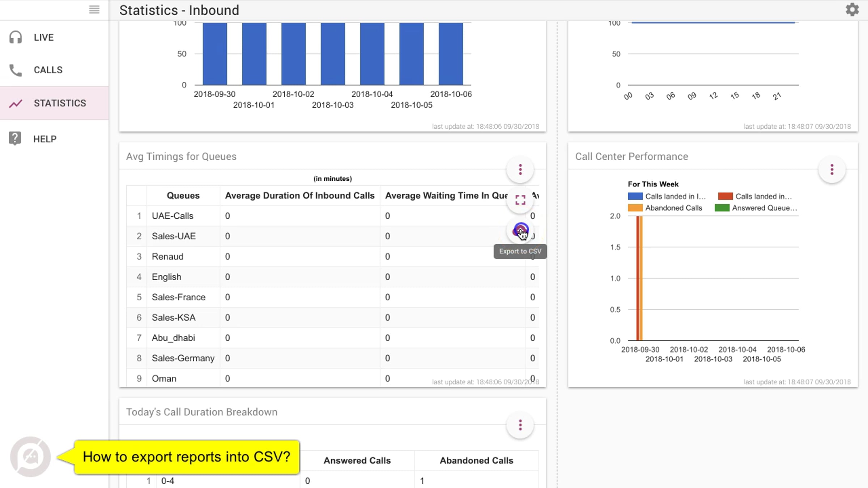
Task: Select the Sales-France queue row
Action: click(x=332, y=297)
